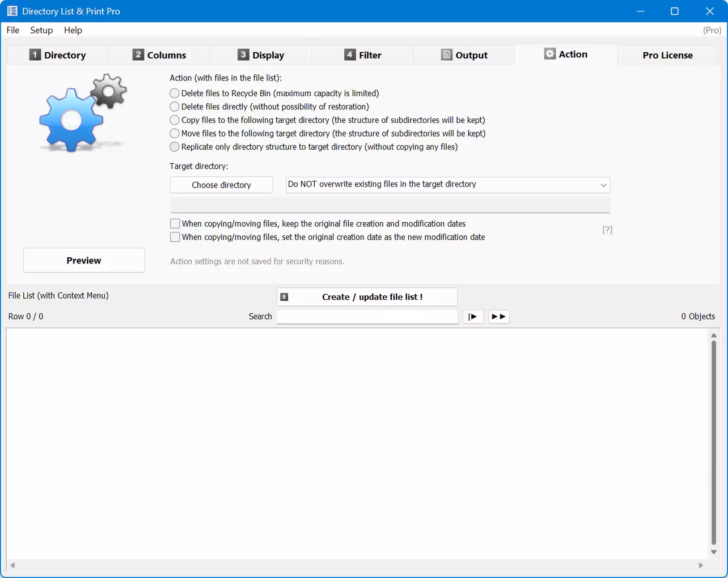This screenshot has height=578, width=728.
Task: Click the file list vertical scrollbar
Action: click(x=713, y=442)
